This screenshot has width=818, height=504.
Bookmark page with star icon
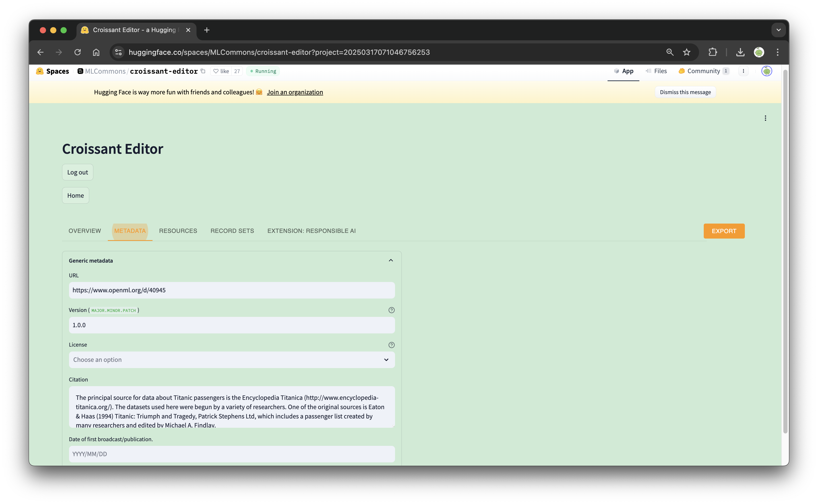tap(686, 52)
